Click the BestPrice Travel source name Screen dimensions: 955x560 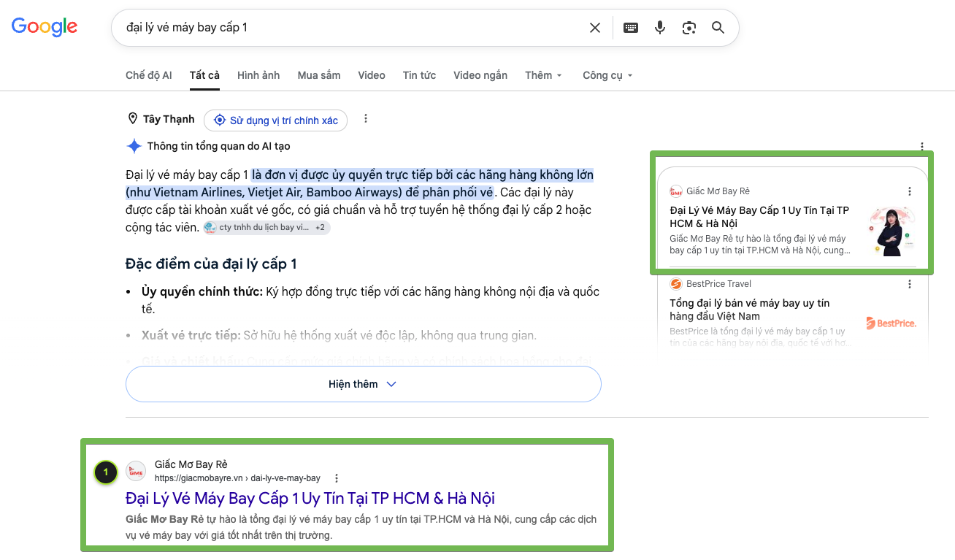point(718,284)
